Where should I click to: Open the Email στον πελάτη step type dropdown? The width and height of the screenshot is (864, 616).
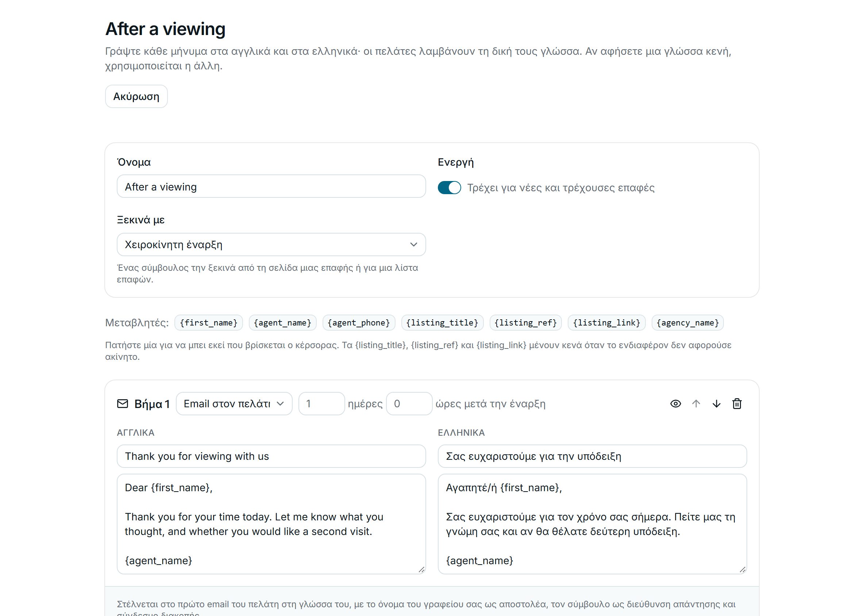pyautogui.click(x=234, y=404)
